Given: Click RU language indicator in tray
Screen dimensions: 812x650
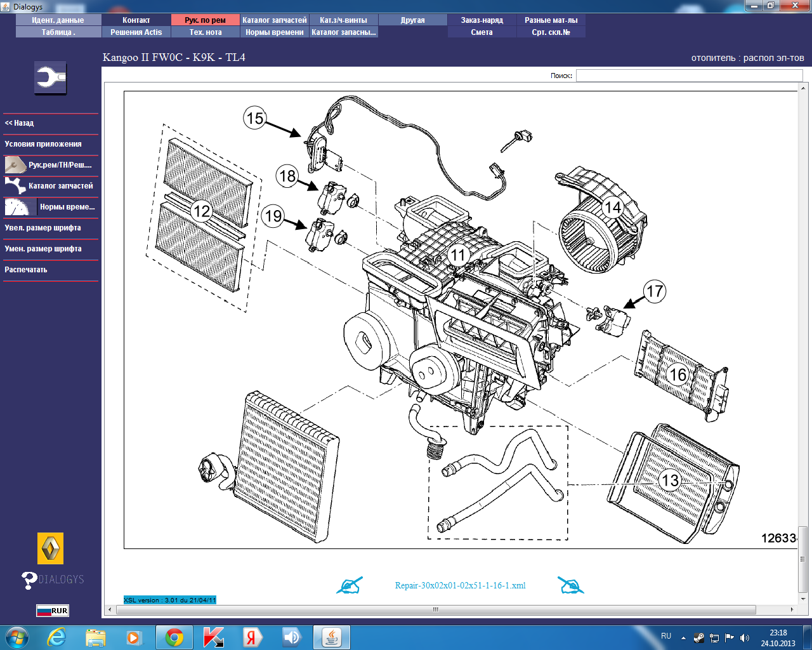Looking at the screenshot, I should [x=666, y=636].
